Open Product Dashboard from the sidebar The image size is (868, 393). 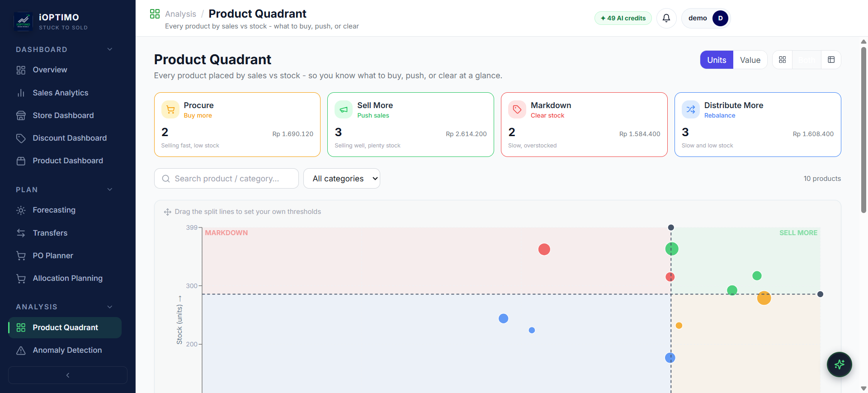click(x=65, y=161)
